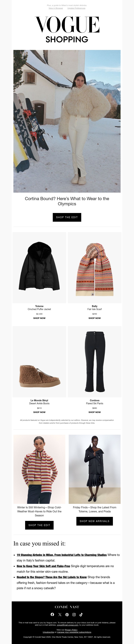This screenshot has height=644, width=134.
Task: Open the Instagram icon in footer
Action: (x=74, y=614)
